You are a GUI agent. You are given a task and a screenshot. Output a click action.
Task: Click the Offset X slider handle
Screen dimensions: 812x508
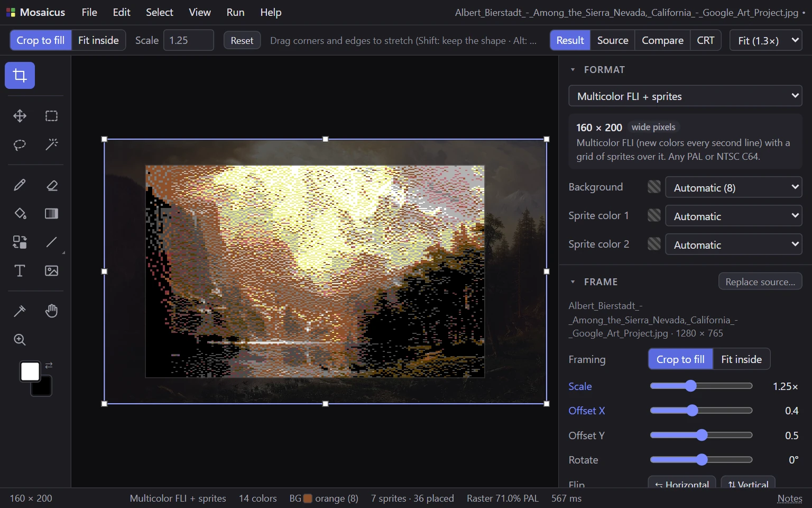[693, 411]
